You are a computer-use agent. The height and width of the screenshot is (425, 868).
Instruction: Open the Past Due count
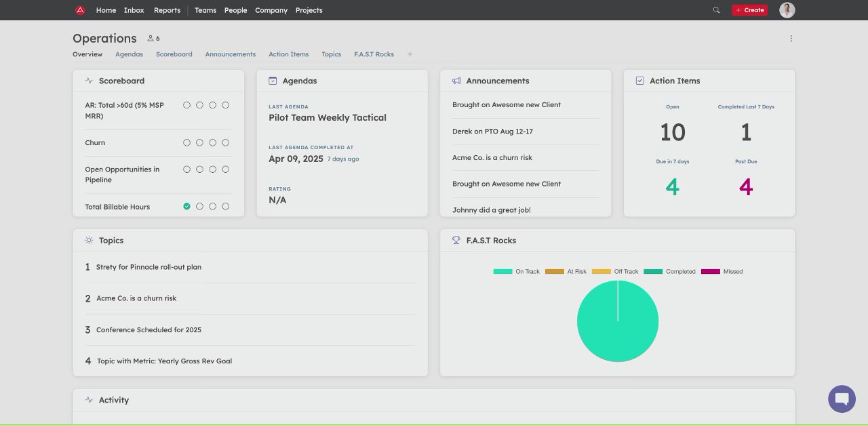[746, 187]
